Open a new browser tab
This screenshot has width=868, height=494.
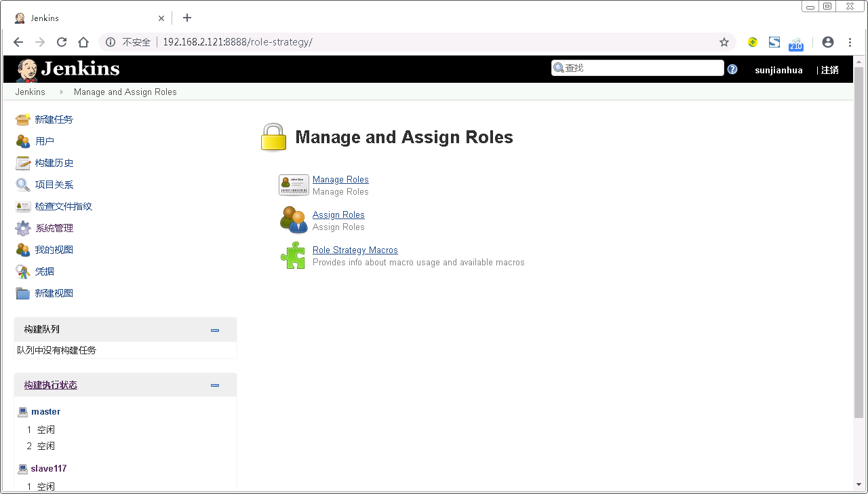click(187, 18)
